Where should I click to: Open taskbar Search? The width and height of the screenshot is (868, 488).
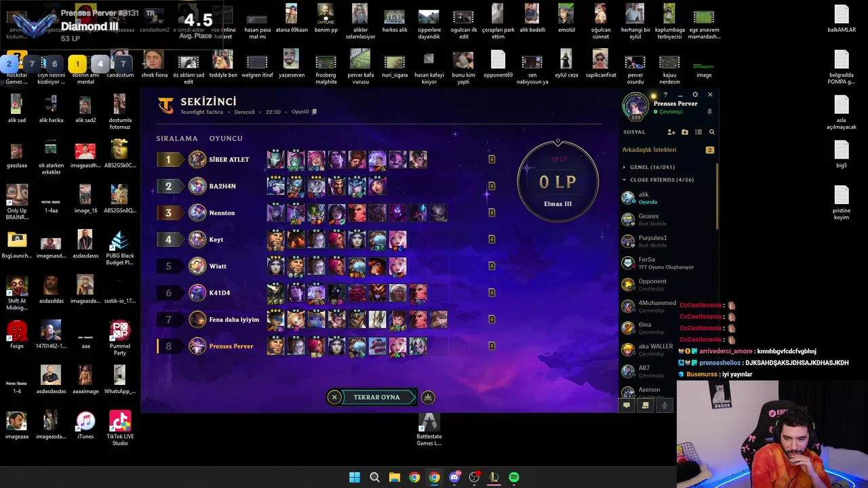(374, 477)
